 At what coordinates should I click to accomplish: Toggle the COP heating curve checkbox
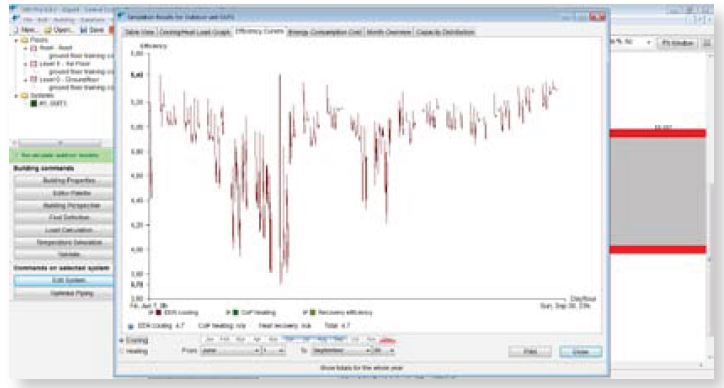(x=228, y=313)
